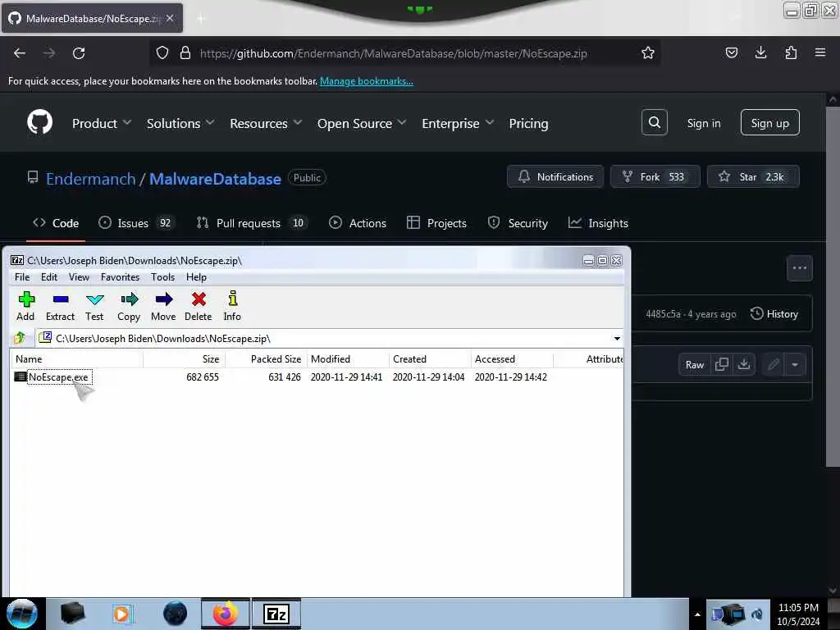Sort by the Accessed column header
Screen dimensions: 840x630
click(512, 359)
